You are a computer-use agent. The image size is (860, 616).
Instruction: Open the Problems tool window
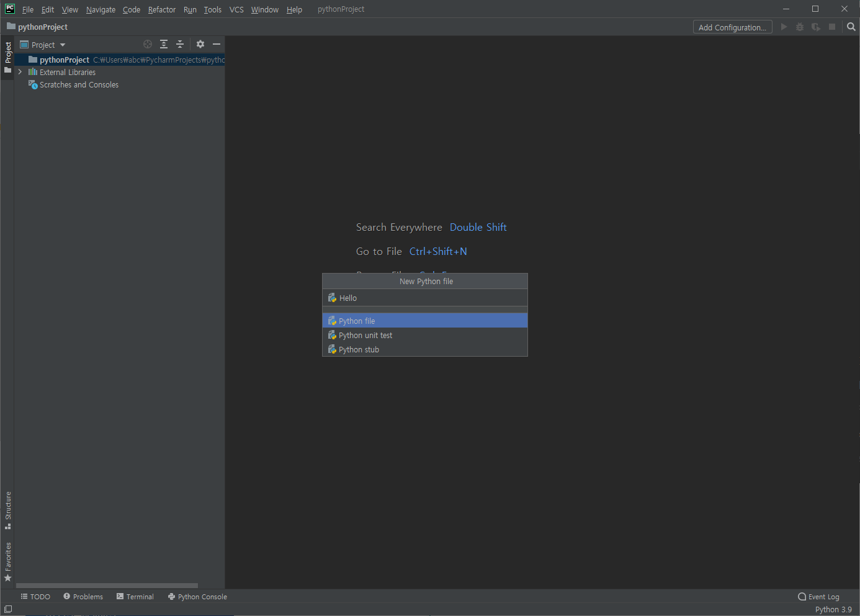[x=83, y=596]
